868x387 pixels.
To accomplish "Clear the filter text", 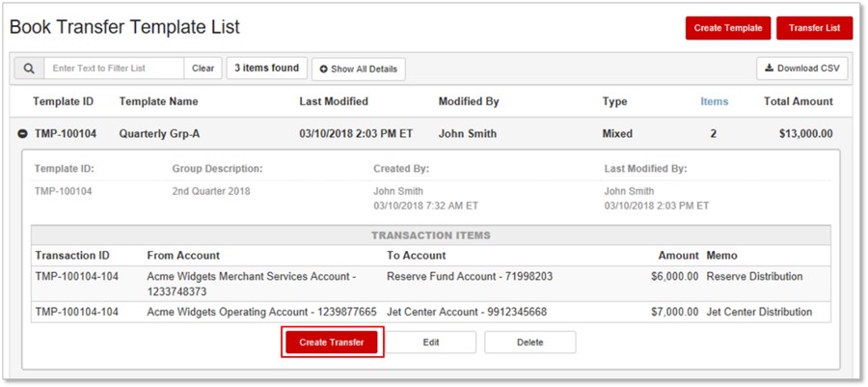I will [203, 69].
